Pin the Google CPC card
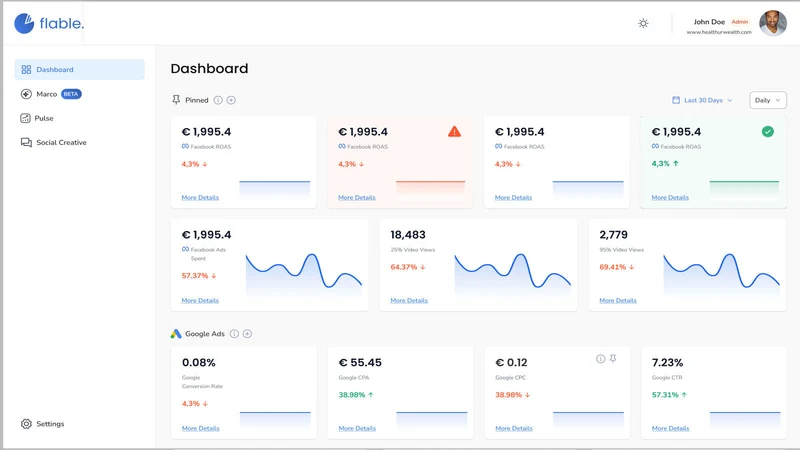This screenshot has height=450, width=800. click(x=613, y=359)
